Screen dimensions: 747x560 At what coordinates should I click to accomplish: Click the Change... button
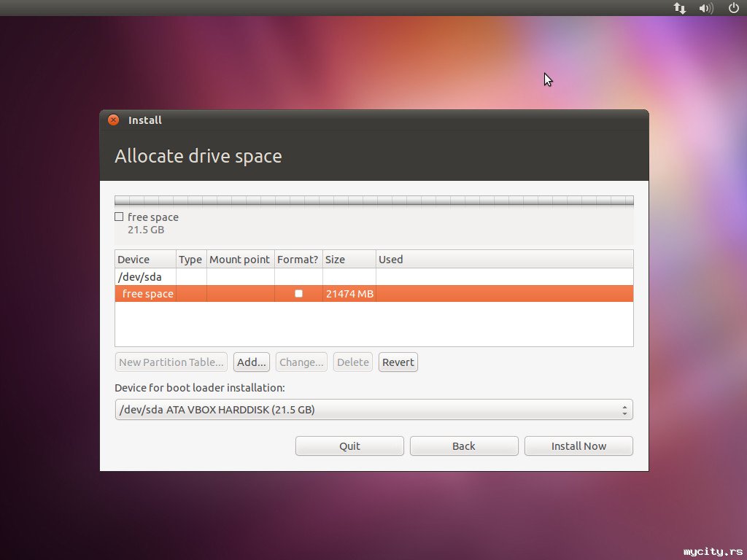pos(301,362)
